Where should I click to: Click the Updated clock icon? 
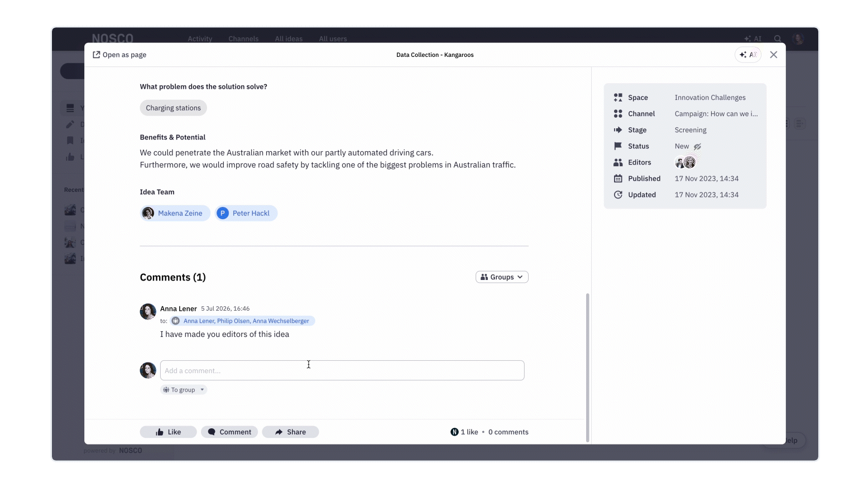[618, 195]
